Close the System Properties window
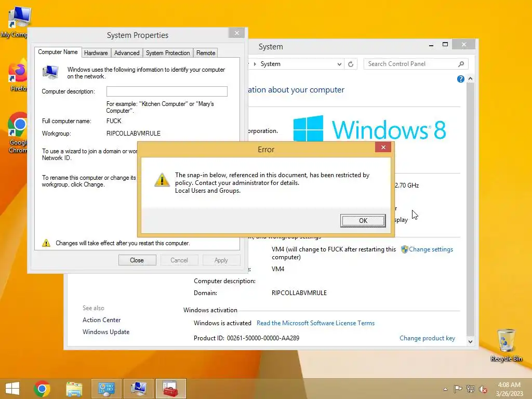The width and height of the screenshot is (532, 399). (236, 33)
